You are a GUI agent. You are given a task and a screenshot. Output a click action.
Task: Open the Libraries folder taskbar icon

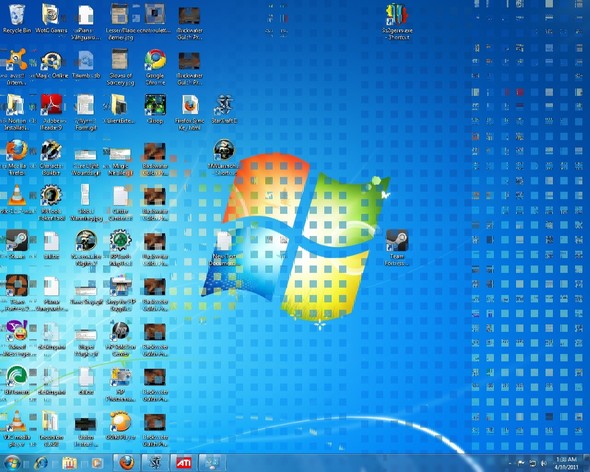[69, 463]
